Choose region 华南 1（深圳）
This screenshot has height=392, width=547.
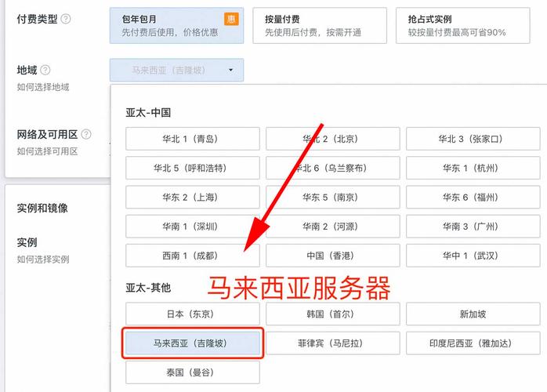193,227
